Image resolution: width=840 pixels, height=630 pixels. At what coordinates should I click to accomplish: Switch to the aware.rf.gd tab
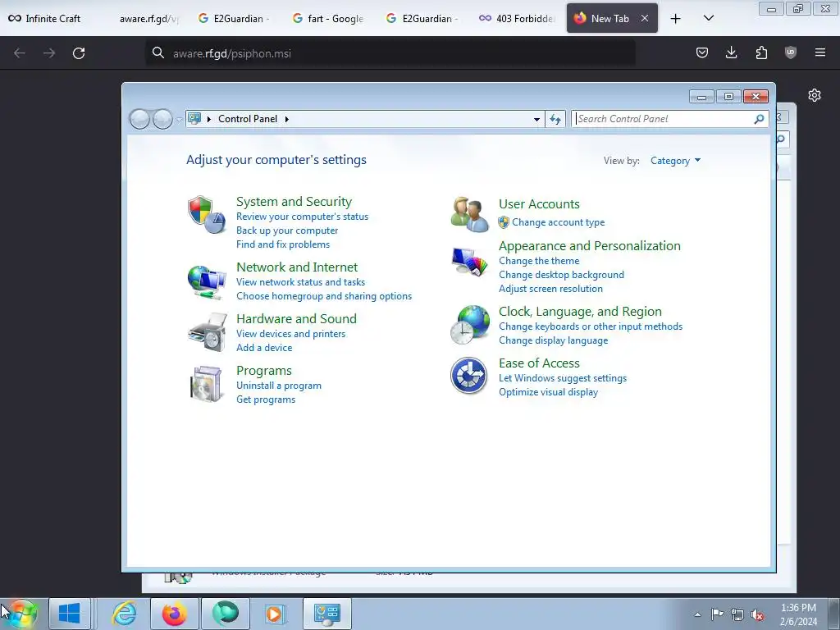[149, 19]
